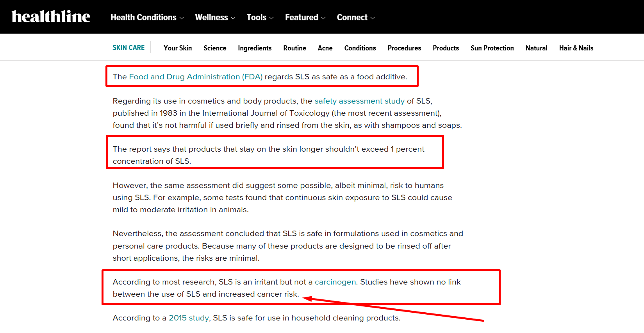The height and width of the screenshot is (333, 644).
Task: Go to Hair & Nails tab
Action: pos(576,48)
